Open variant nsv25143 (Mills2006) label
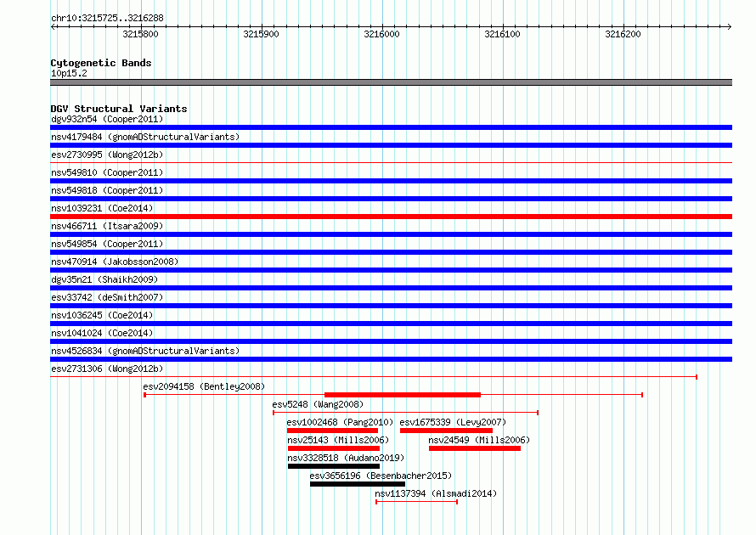The width and height of the screenshot is (756, 535). 338,440
